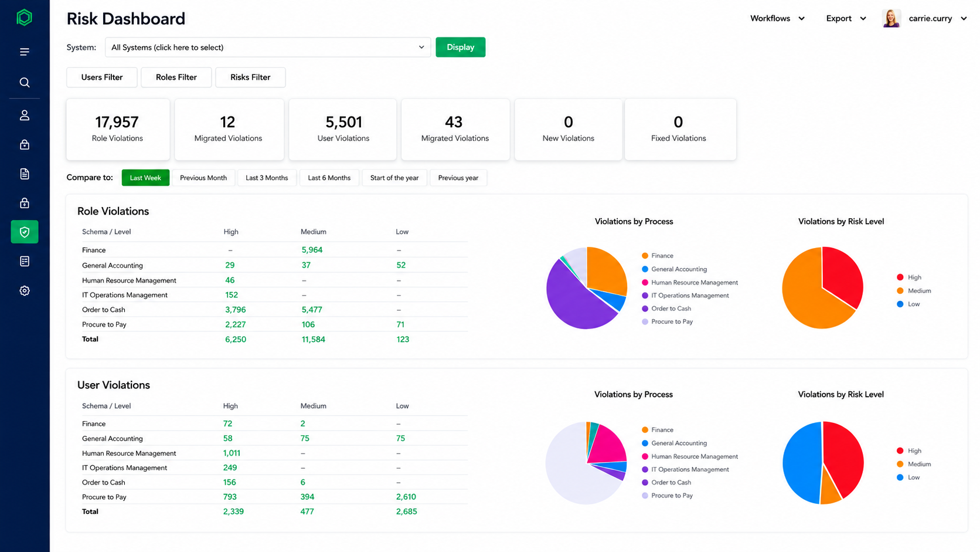The width and height of the screenshot is (980, 552).
Task: Click Medium legend swatch in User Violations risk chart
Action: coord(900,464)
